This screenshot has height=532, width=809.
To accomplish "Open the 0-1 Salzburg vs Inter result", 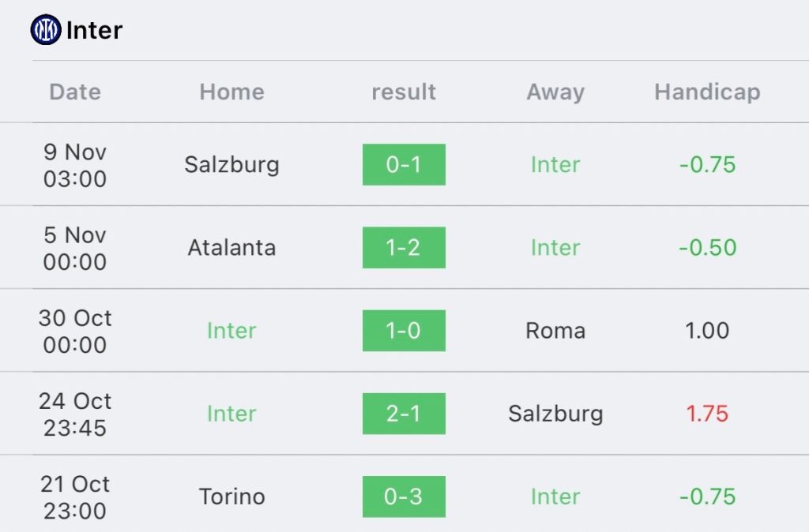I will (x=404, y=165).
